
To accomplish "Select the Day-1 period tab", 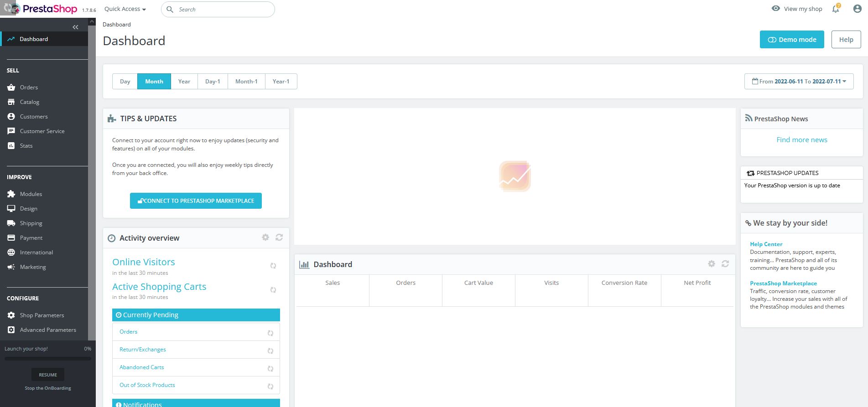I will click(213, 82).
